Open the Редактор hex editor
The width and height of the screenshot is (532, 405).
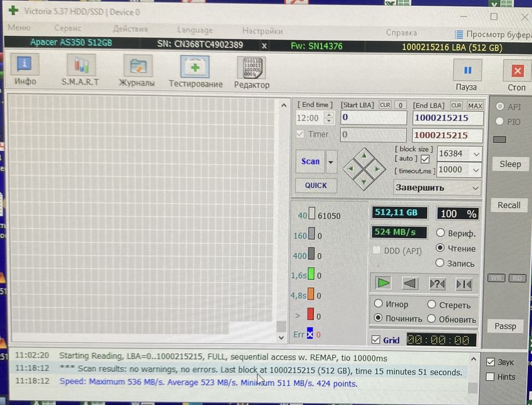(251, 73)
